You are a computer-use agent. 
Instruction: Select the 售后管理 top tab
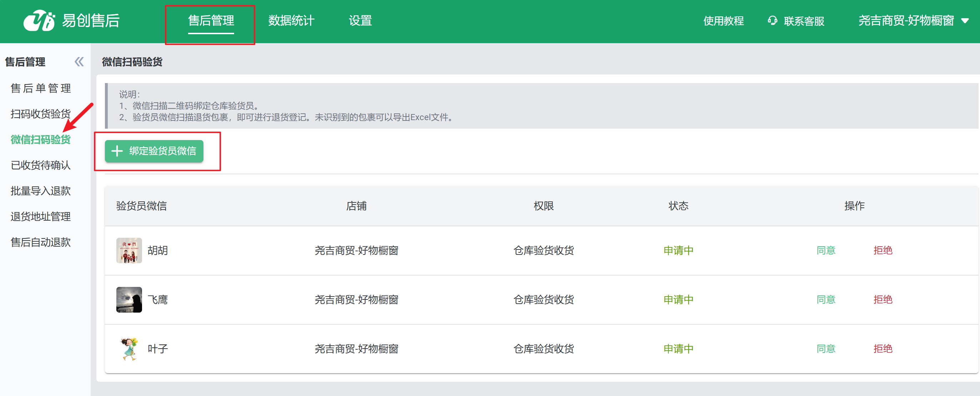point(211,21)
